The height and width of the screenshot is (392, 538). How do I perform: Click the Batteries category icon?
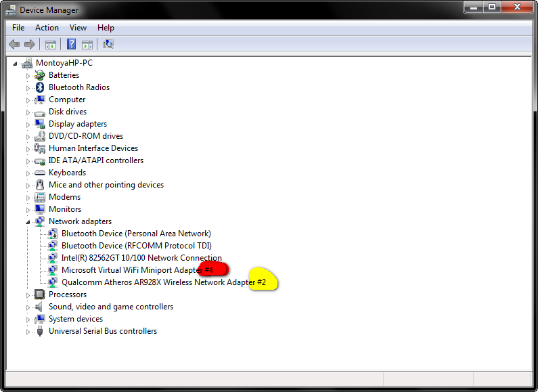click(x=40, y=75)
